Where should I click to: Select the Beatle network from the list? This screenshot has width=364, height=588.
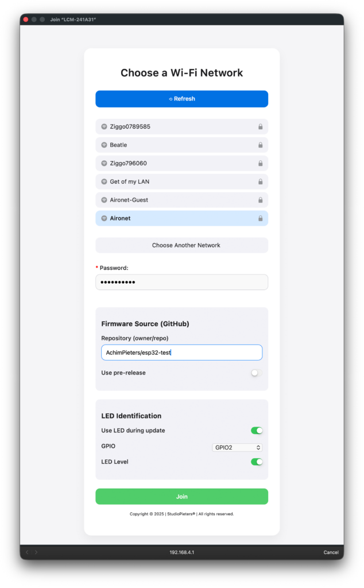point(181,145)
